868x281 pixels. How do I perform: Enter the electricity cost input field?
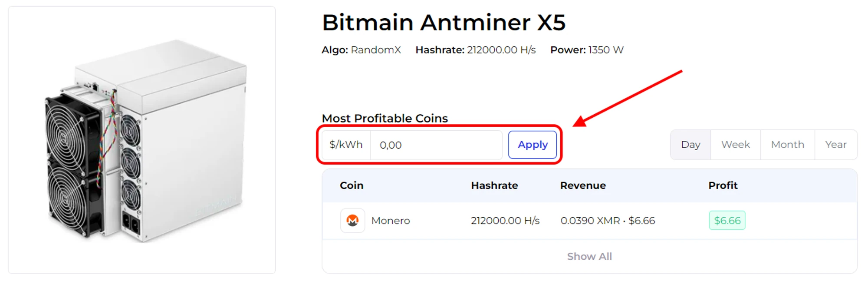435,145
